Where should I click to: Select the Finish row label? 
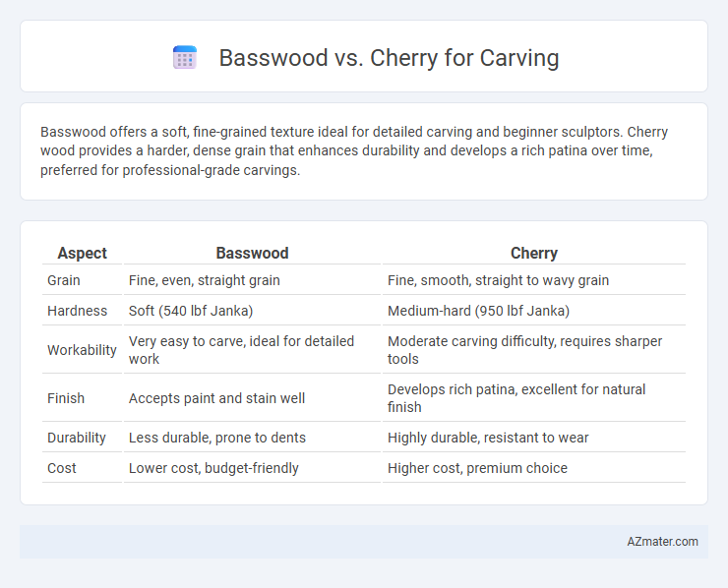pos(66,398)
